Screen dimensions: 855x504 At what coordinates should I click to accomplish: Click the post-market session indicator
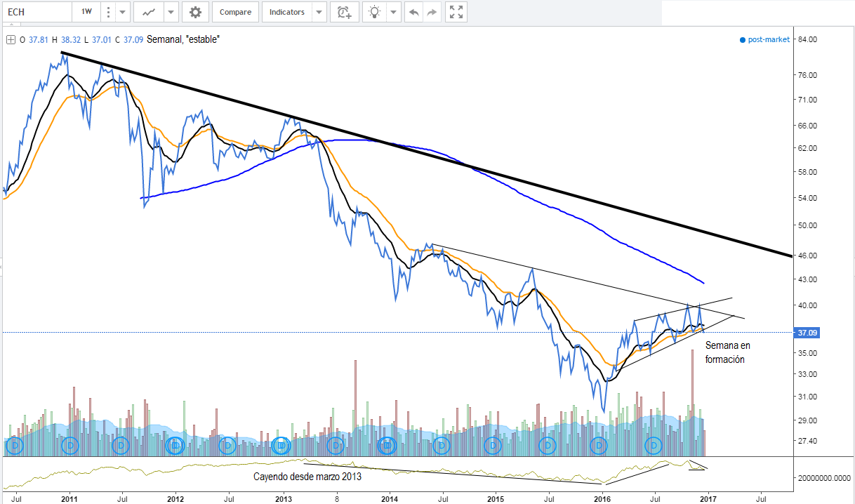point(764,40)
